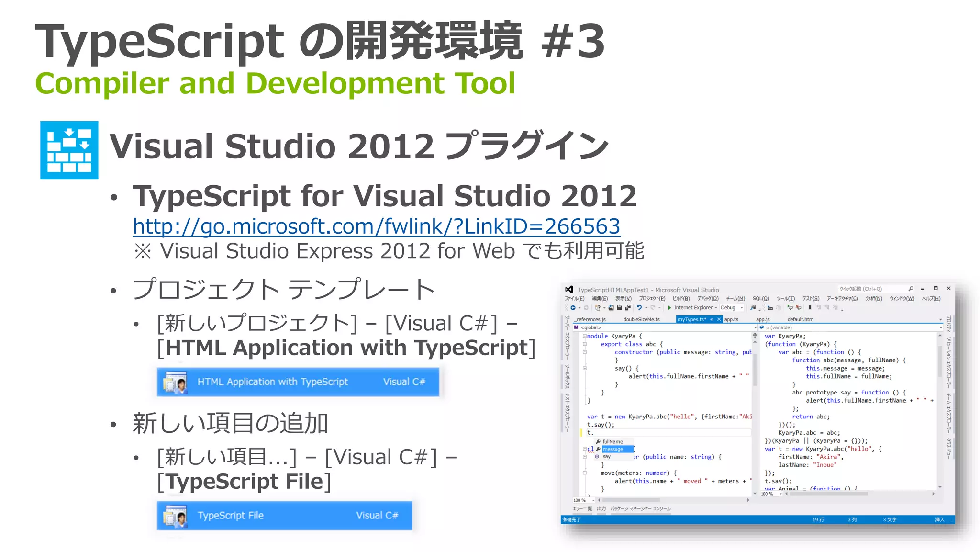The height and width of the screenshot is (552, 980).
Task: Select the TypeScript File item template
Action: (x=285, y=515)
